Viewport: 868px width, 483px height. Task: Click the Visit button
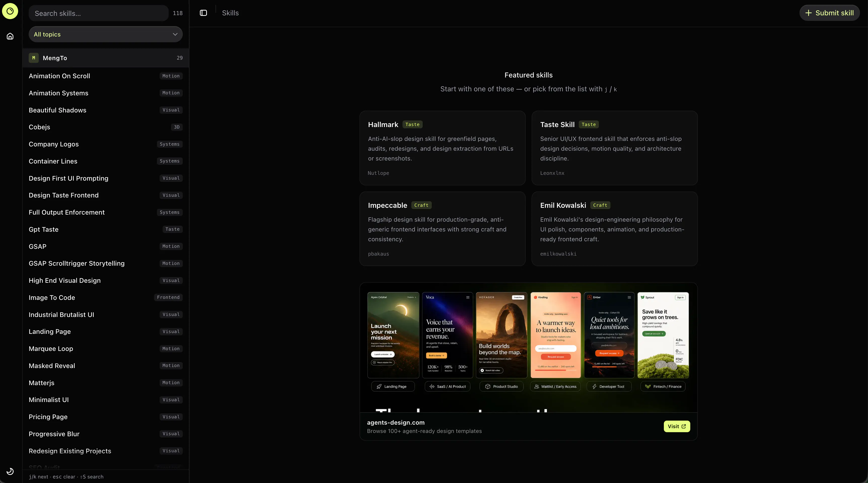(677, 426)
